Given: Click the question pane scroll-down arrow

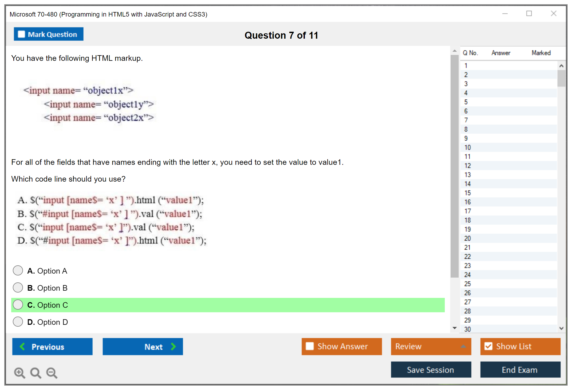Looking at the screenshot, I should click(454, 328).
